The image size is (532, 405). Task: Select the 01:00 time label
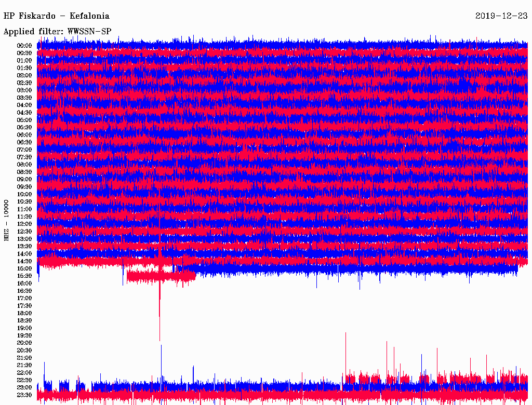coord(24,61)
